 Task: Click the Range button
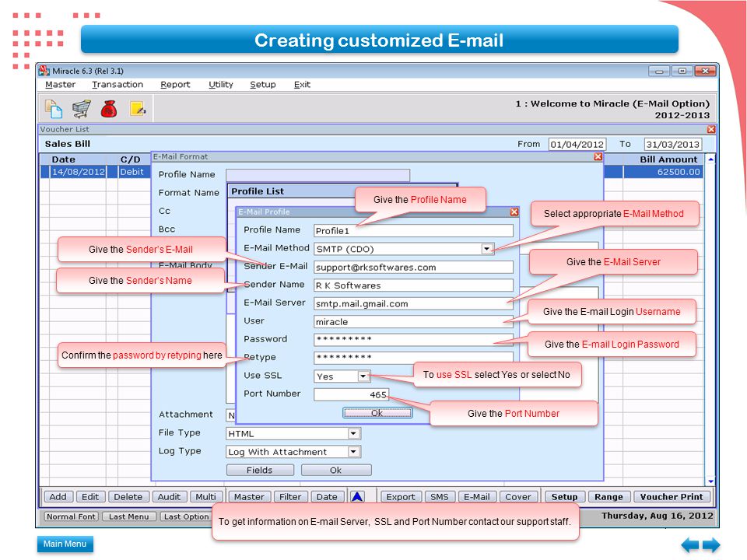coord(608,497)
